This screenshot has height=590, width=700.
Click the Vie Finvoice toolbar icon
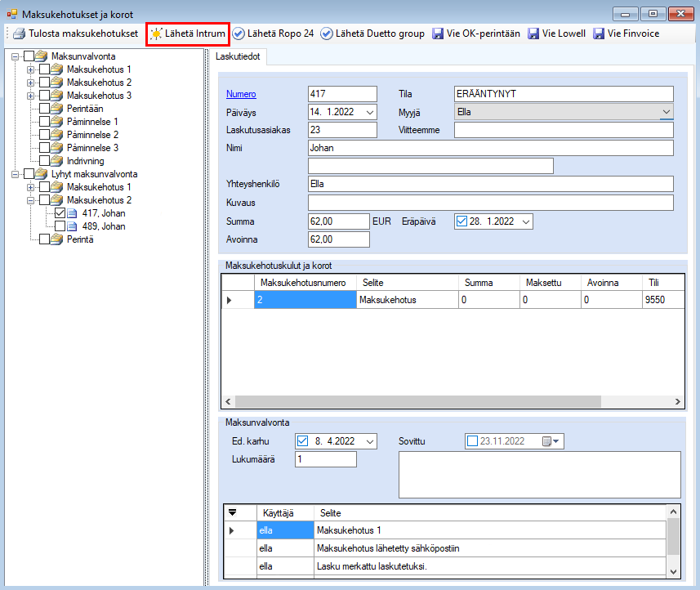pyautogui.click(x=600, y=34)
